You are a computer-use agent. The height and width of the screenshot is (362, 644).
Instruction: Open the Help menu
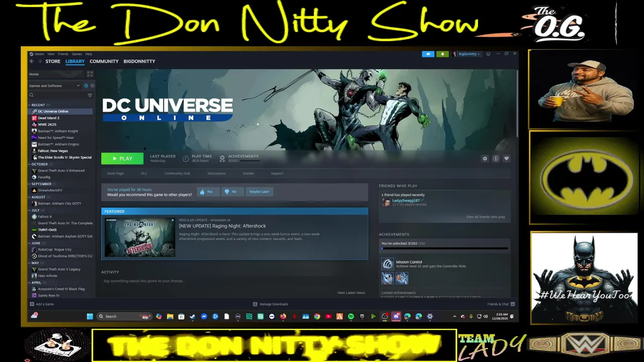tap(89, 54)
